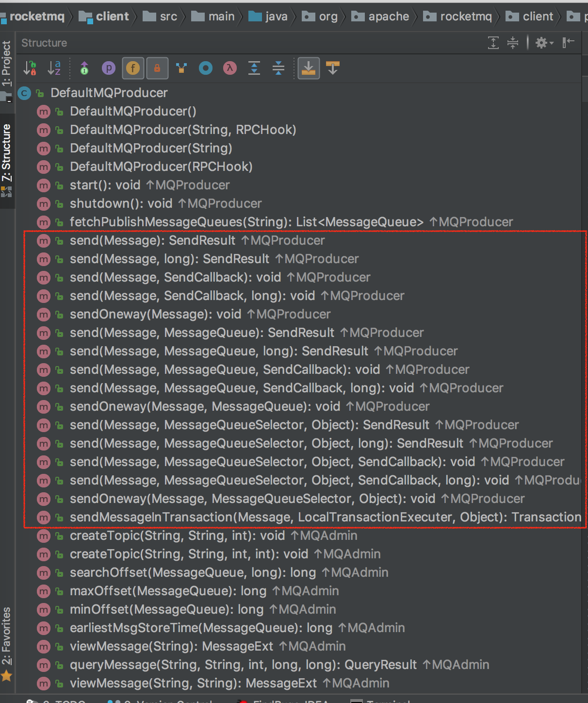Toggle Autoscroll from Source button
Image resolution: width=588 pixels, height=703 pixels.
(x=333, y=68)
